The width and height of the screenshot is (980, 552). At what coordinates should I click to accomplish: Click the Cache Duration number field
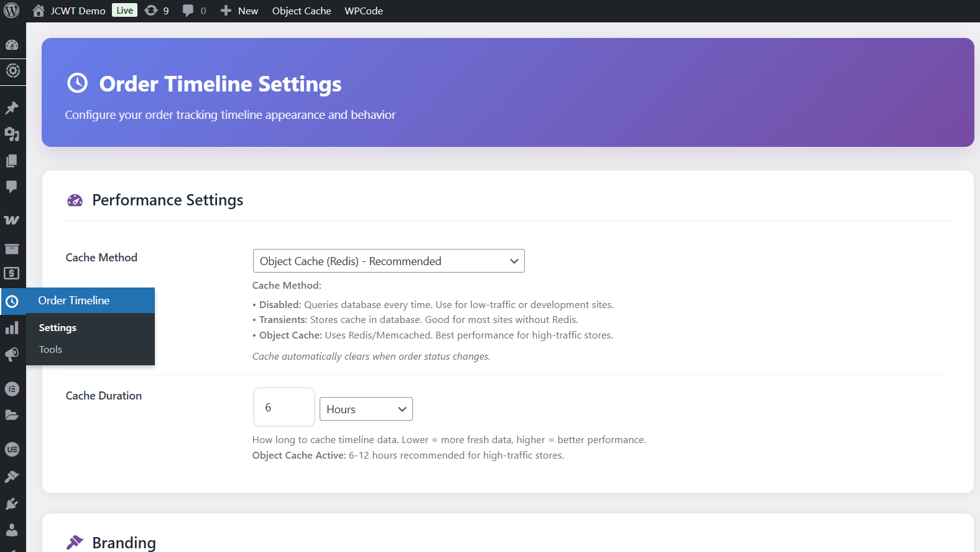point(284,407)
